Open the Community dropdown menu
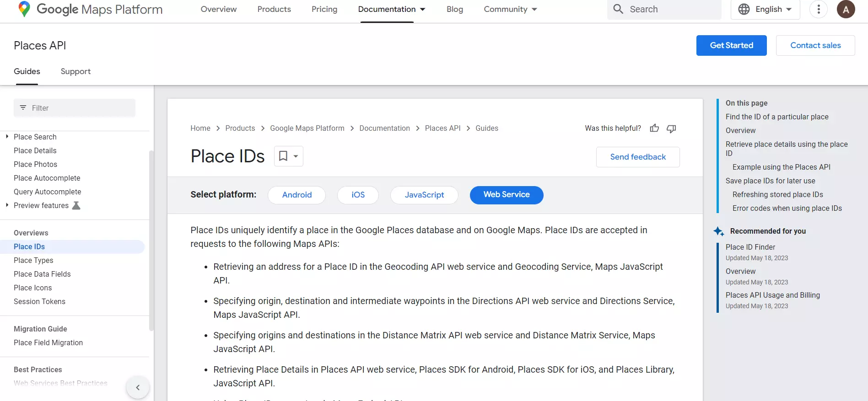Screen dimensions: 868x401 [510, 9]
